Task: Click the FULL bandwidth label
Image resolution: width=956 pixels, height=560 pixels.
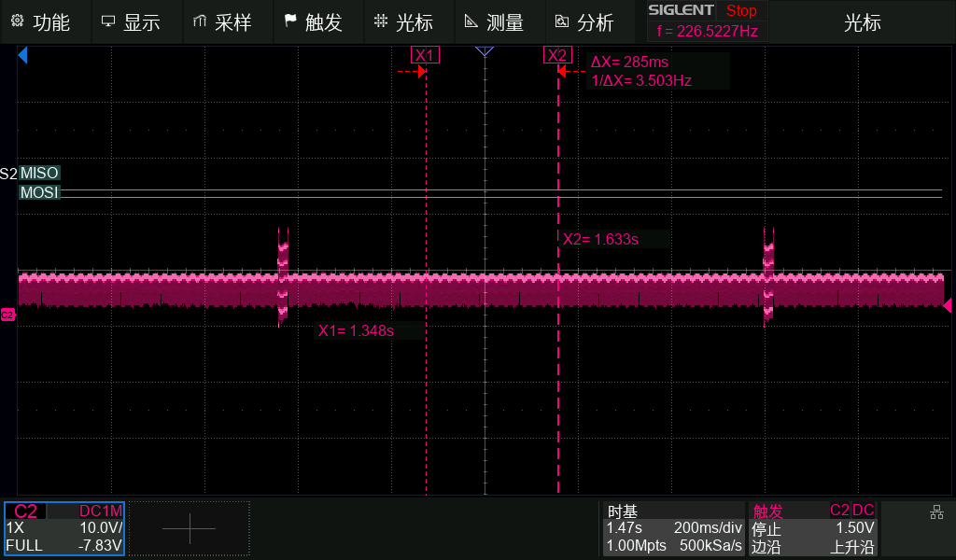Action: (x=23, y=545)
